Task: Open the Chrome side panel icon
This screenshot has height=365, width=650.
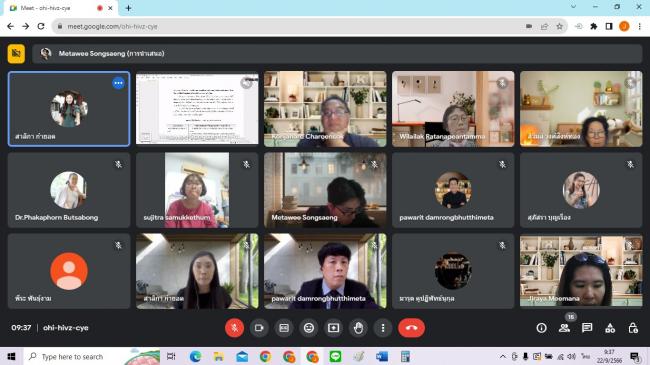Action: click(x=609, y=26)
